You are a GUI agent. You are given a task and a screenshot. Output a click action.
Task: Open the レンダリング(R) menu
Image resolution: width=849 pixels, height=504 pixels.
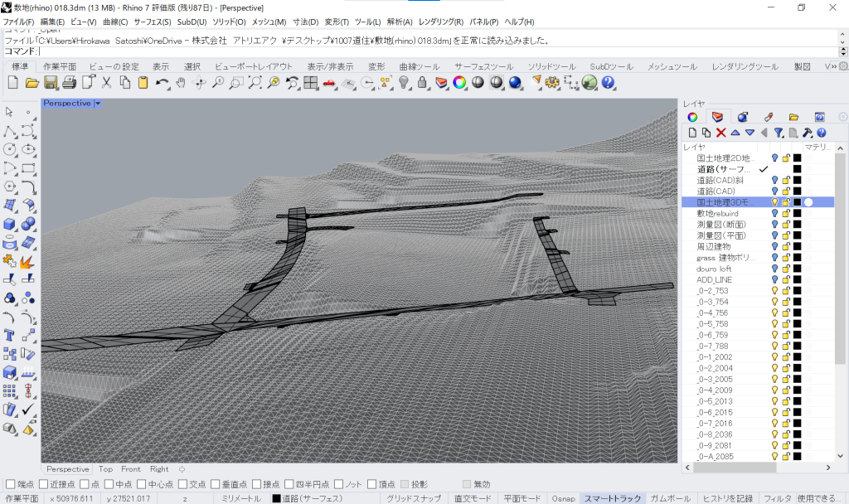[441, 22]
